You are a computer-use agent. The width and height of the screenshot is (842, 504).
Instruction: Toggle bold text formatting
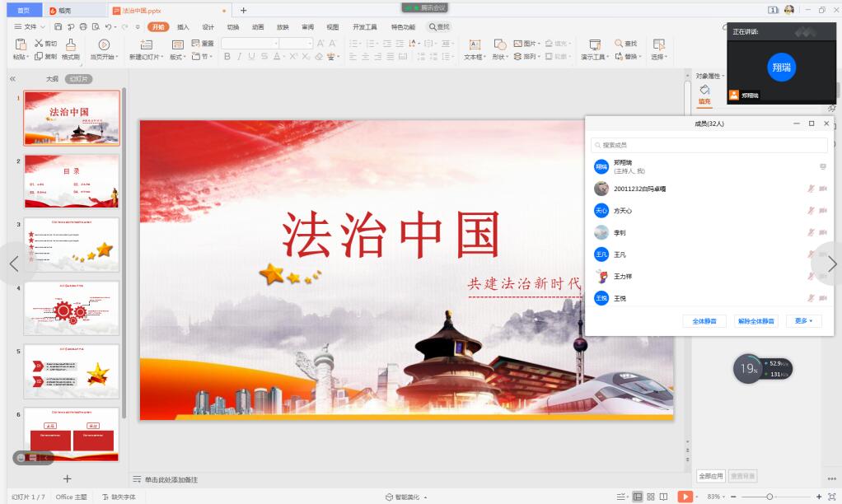tap(227, 57)
